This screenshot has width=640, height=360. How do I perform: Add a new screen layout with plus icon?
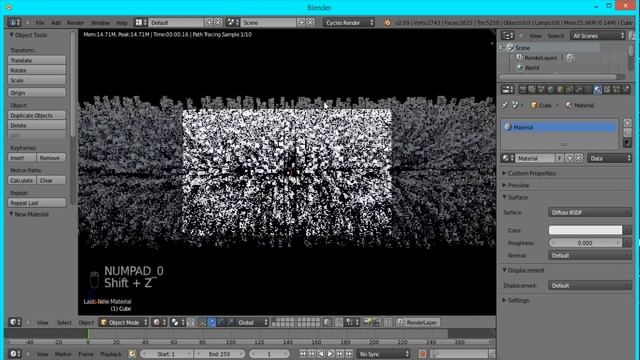209,22
